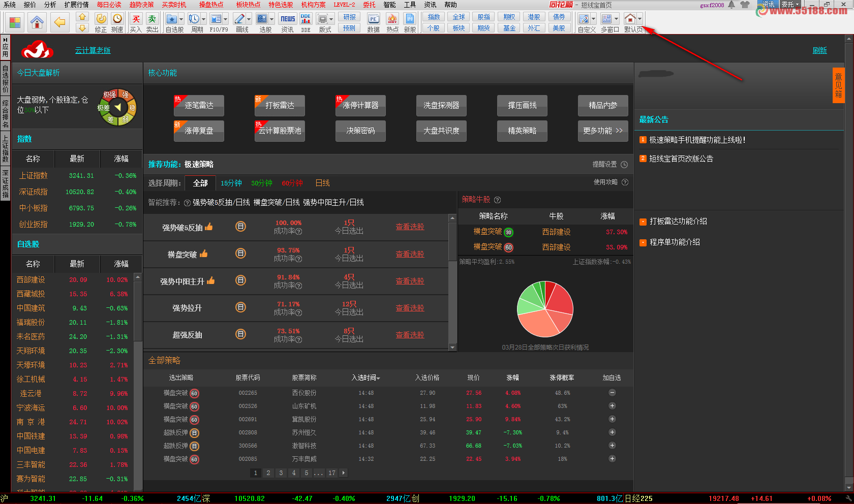Click the down arrow page icon

(82, 27)
